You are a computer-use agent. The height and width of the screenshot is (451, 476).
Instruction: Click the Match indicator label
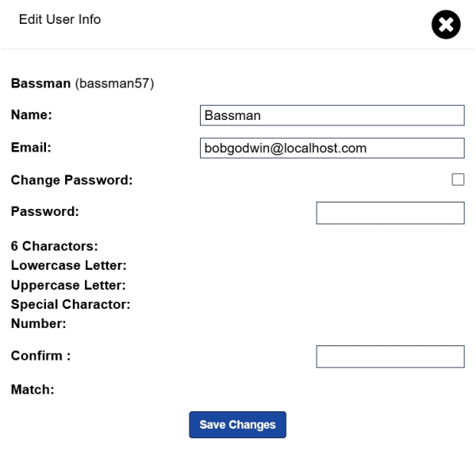coord(32,390)
